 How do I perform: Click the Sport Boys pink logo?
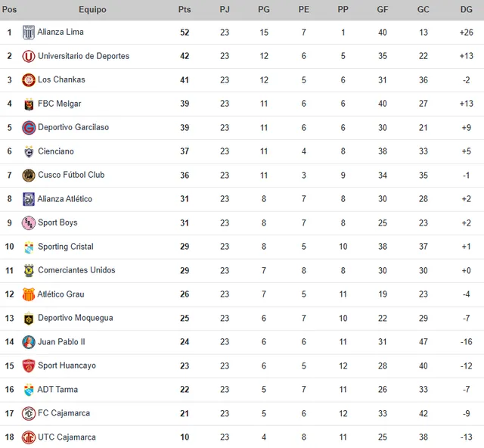click(29, 222)
